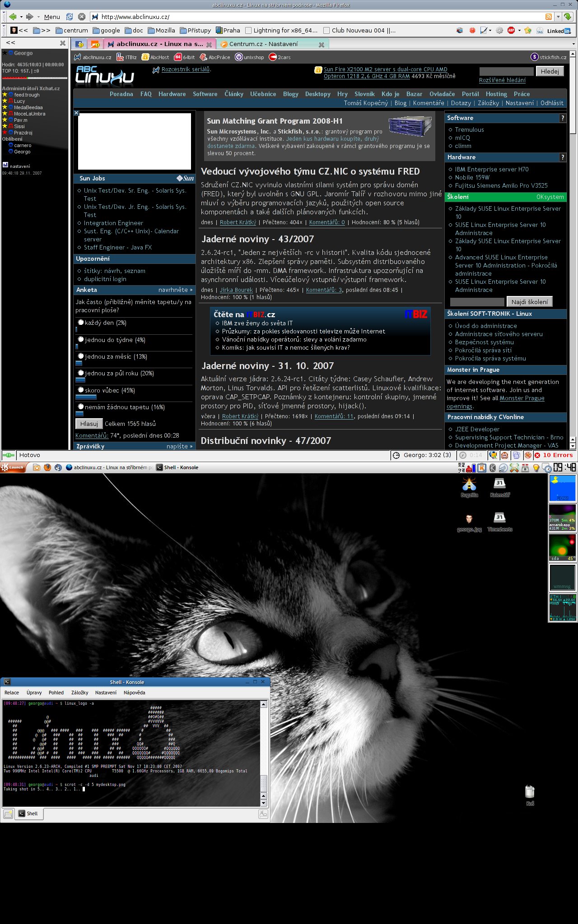Select the 'skoro vůbec (45%)' poll option
This screenshot has height=924, width=578.
pos(81,390)
